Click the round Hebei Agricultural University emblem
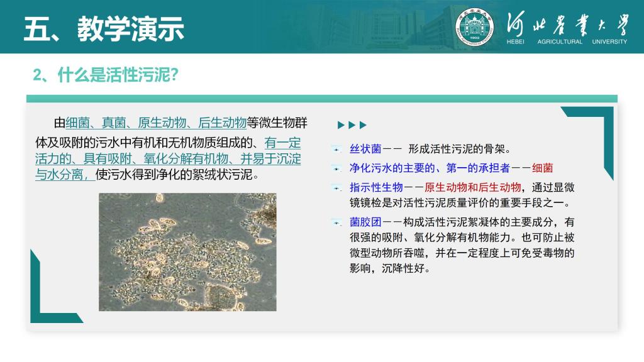Screen dimensions: 644x362 pyautogui.click(x=475, y=26)
